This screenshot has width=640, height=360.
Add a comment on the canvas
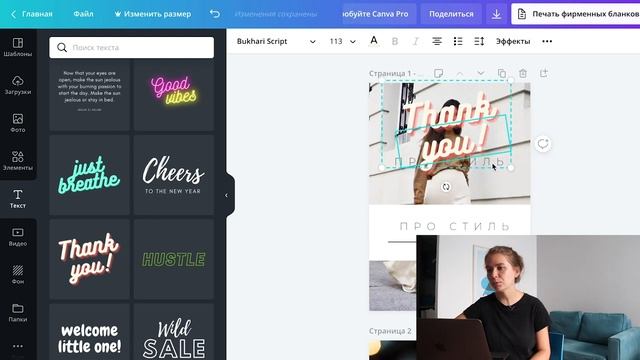click(542, 144)
